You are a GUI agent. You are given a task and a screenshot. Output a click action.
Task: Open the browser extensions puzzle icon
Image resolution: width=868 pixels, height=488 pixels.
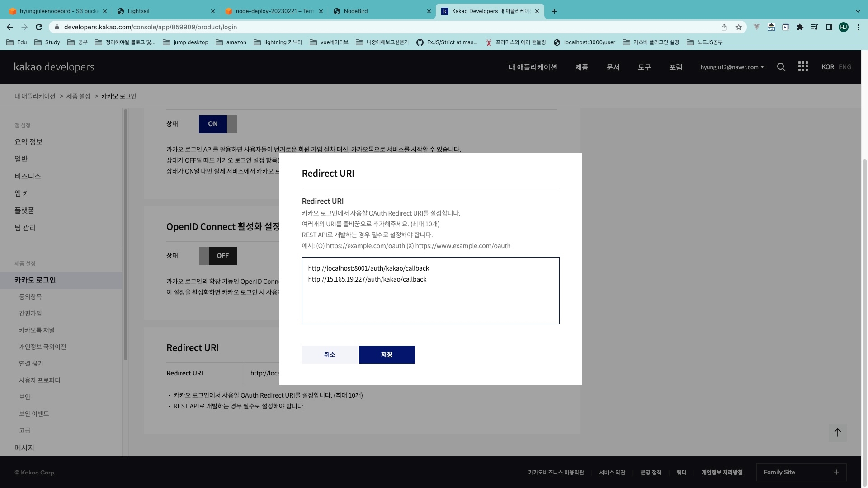coord(800,27)
